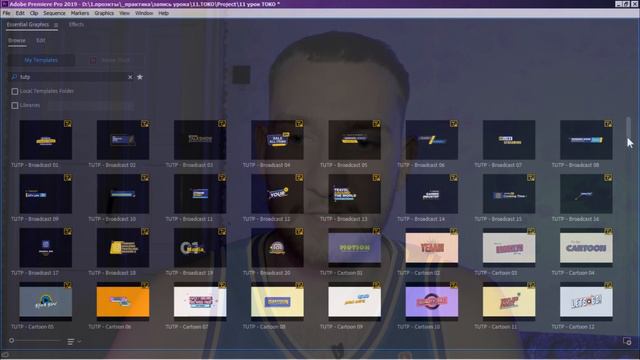Image resolution: width=640 pixels, height=360 pixels.
Task: Click the template badge on TUTP Broadcast 13
Action: pos(376,178)
